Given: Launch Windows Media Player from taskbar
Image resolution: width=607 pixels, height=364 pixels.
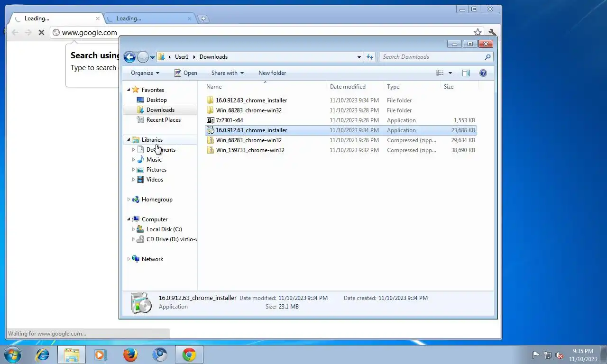Looking at the screenshot, I should [100, 355].
